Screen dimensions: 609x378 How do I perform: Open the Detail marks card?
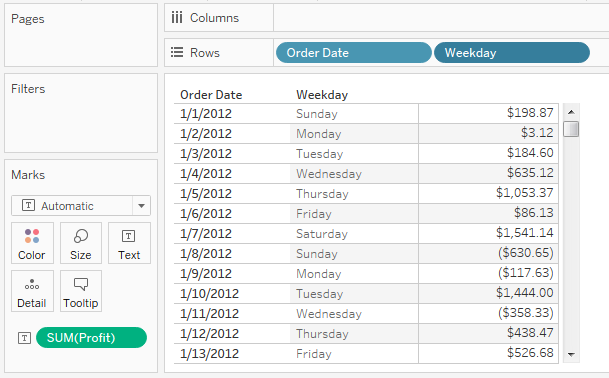coord(32,291)
